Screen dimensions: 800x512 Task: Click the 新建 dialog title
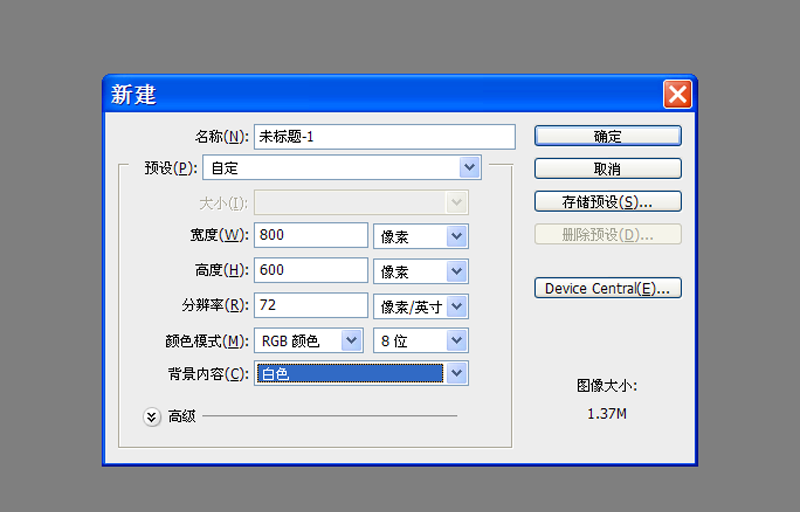(134, 95)
